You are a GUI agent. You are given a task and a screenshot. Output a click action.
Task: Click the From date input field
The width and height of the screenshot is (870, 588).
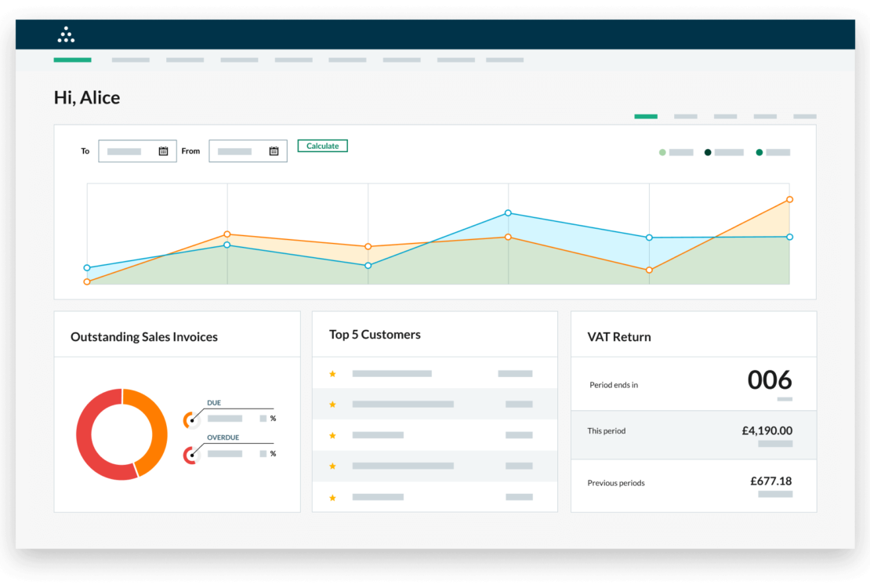click(x=248, y=151)
